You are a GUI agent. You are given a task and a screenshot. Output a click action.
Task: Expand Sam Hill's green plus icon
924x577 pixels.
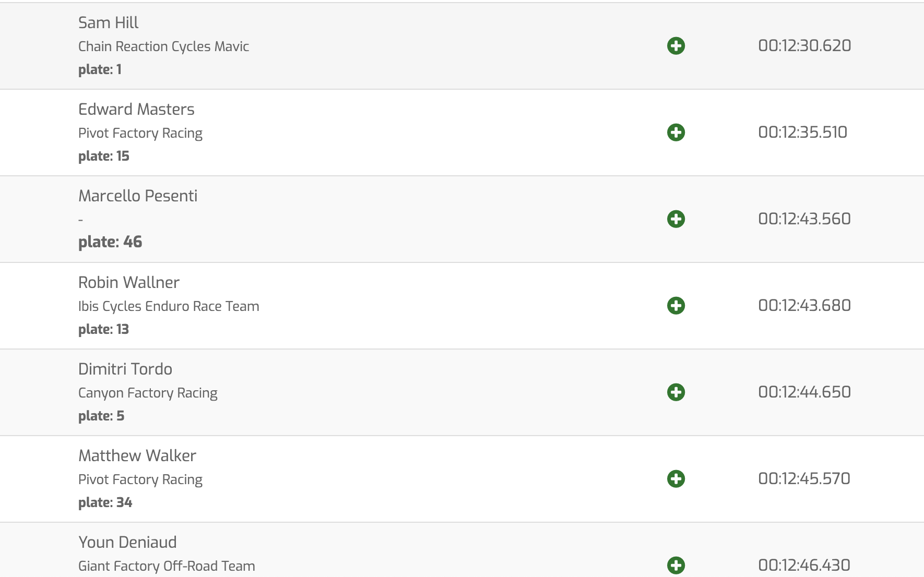coord(676,46)
